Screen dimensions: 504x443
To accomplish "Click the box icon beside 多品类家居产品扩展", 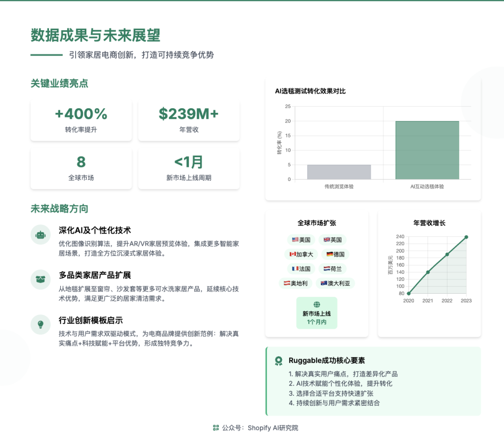I will 41,279.
